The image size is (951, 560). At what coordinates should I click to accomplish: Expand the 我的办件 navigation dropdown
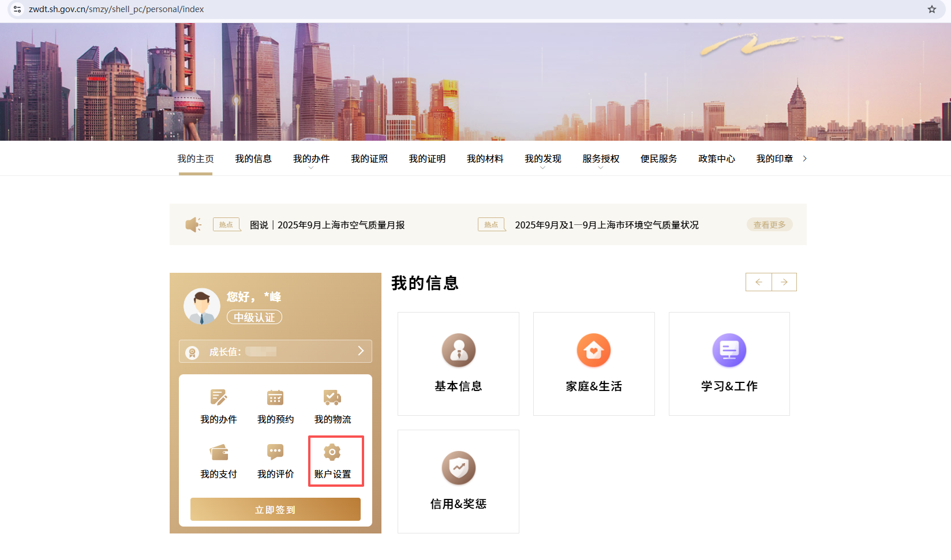311,159
